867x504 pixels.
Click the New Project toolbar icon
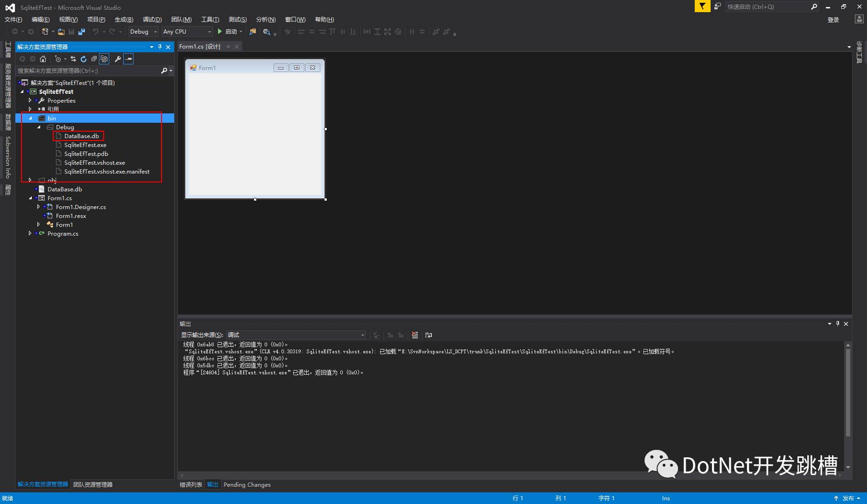45,32
